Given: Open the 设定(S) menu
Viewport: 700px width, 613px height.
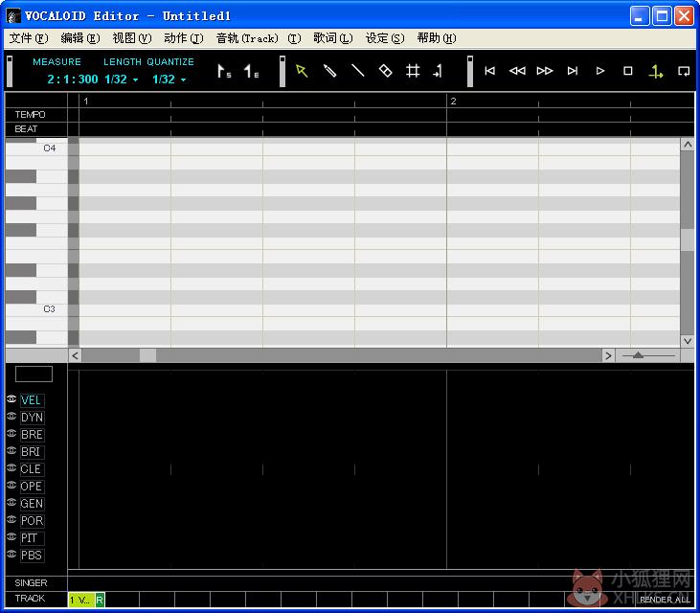Looking at the screenshot, I should coord(385,38).
